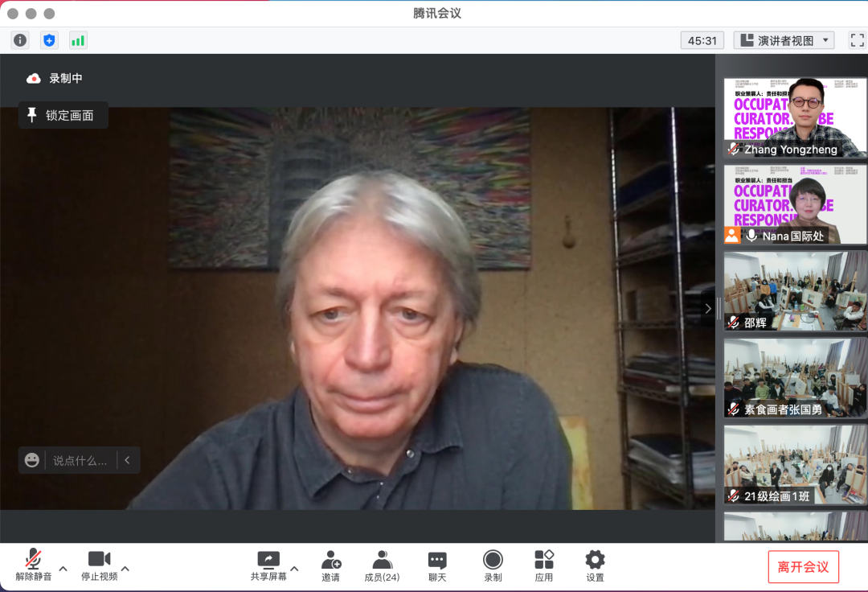Open the apps (应用) icon
This screenshot has height=592, width=868.
tap(544, 565)
